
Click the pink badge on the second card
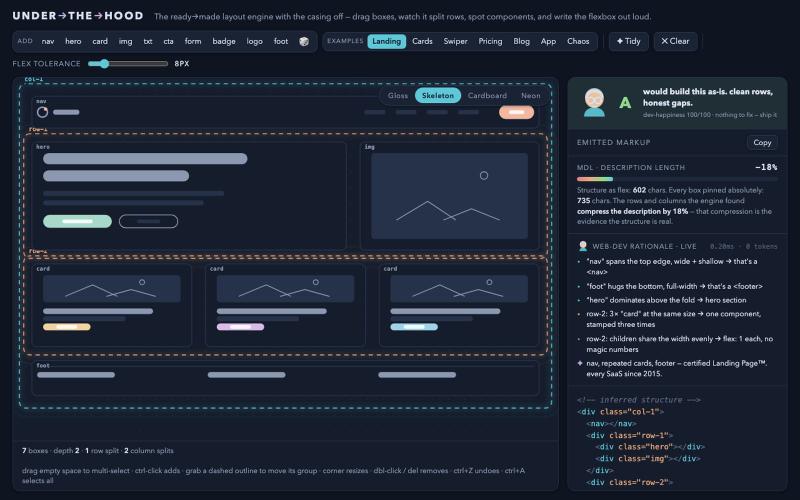pos(240,327)
